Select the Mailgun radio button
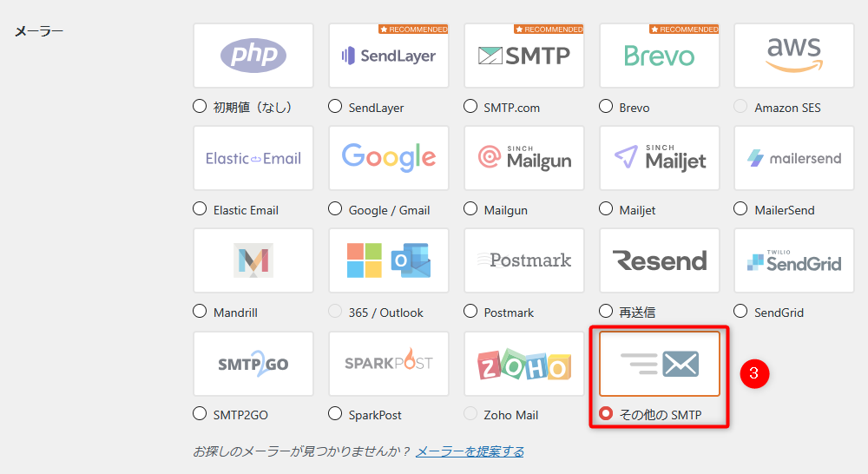 pyautogui.click(x=470, y=208)
